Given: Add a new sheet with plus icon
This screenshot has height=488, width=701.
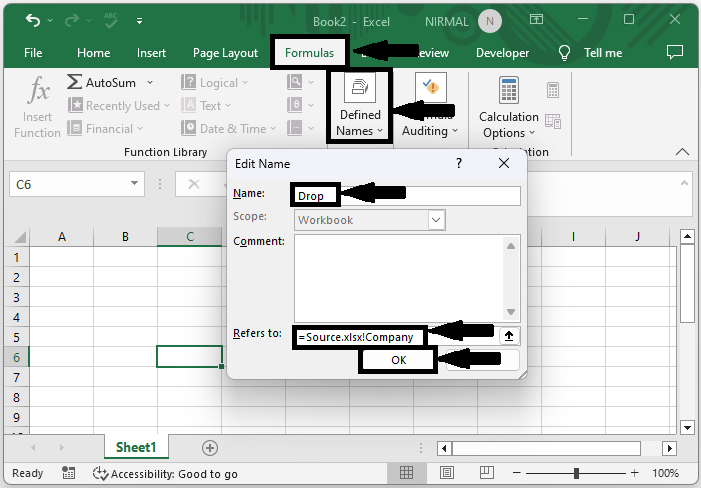Looking at the screenshot, I should pos(210,448).
